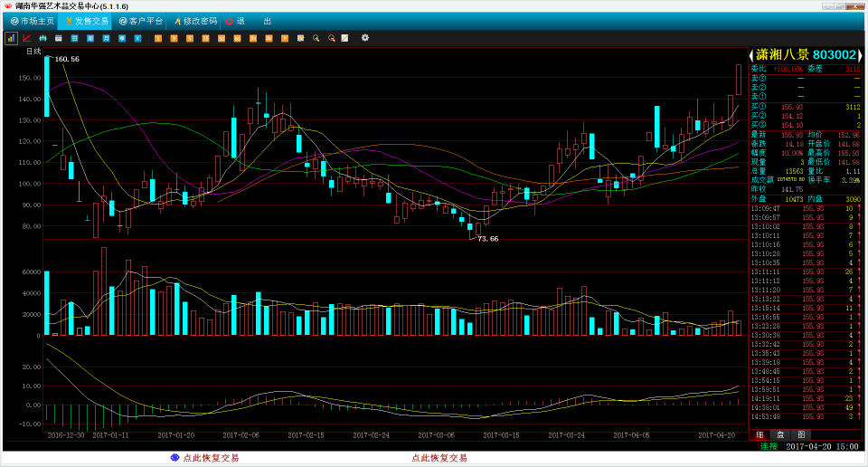This screenshot has height=467, width=868.
Task: Click the 买① price 155.93 row
Action: click(x=806, y=107)
